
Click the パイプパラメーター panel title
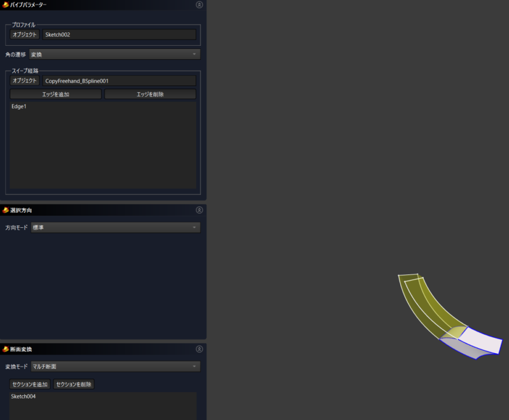(x=28, y=5)
